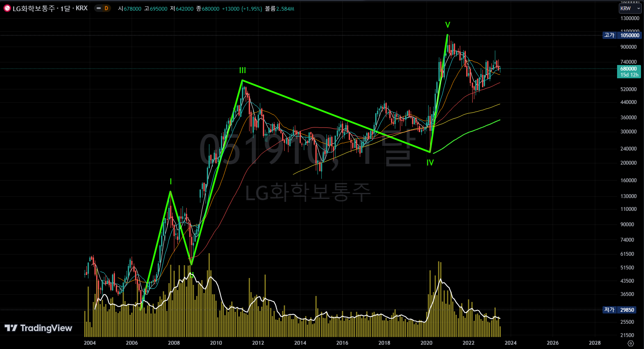Open the chart settings gear icon
Viewport: 644px width, 349px height.
[x=631, y=343]
